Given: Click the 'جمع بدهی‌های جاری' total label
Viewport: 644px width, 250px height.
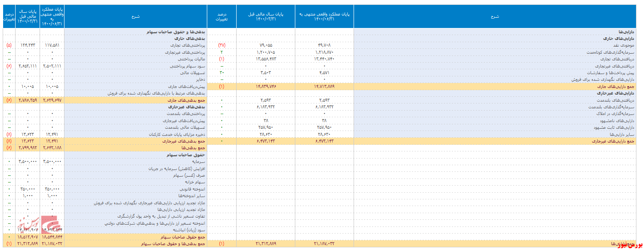Looking at the screenshot, I should coord(187,100).
